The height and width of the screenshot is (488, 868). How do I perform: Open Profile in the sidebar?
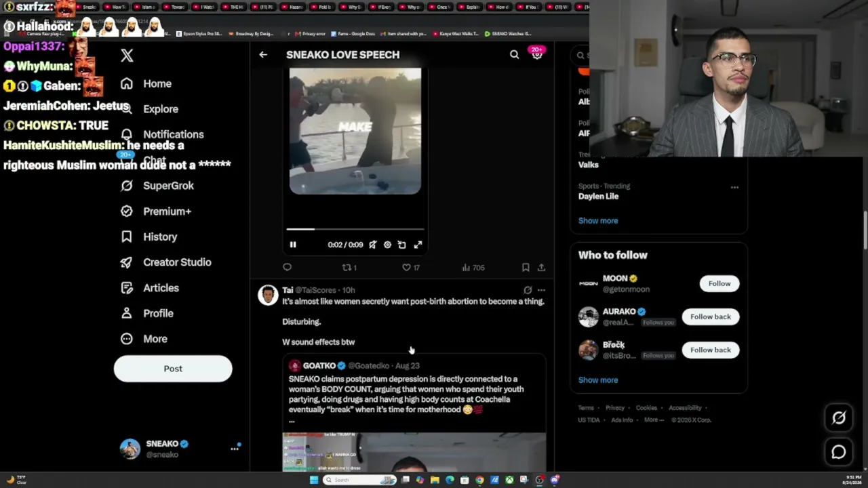[x=146, y=314]
